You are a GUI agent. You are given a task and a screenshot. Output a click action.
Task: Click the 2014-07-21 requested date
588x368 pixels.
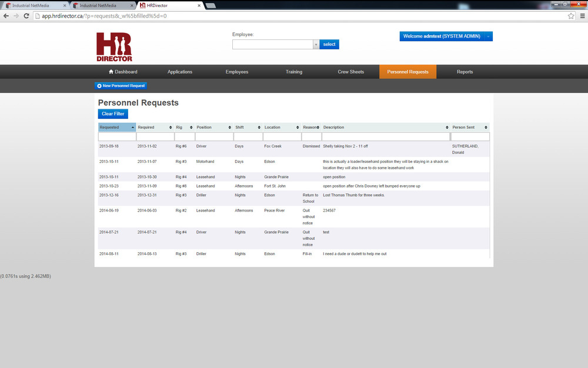click(109, 232)
